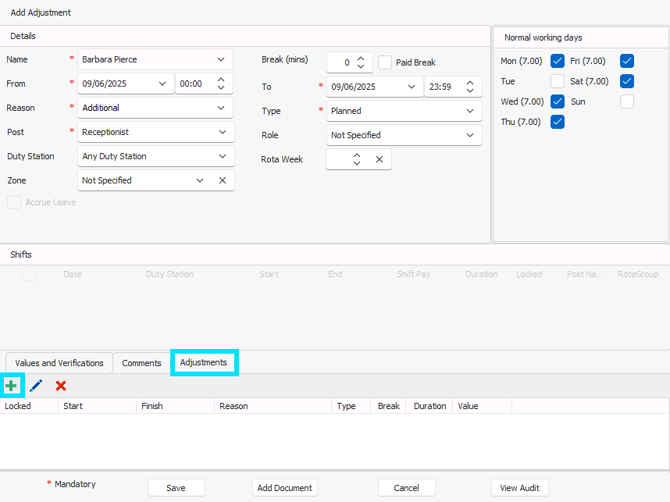Click the red X delete icon
This screenshot has height=502, width=670.
61,385
